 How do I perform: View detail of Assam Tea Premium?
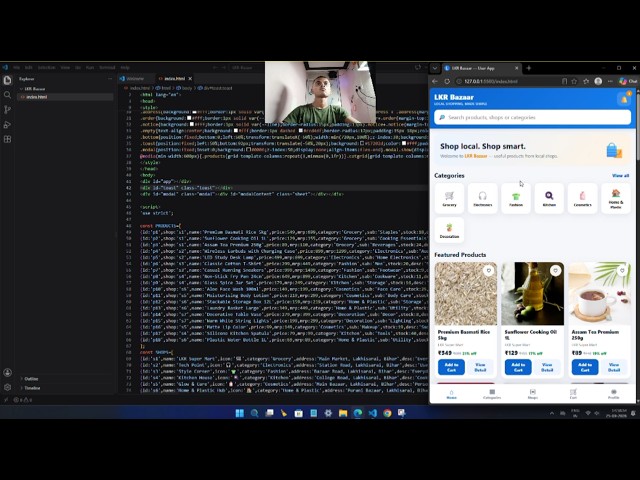pos(614,367)
